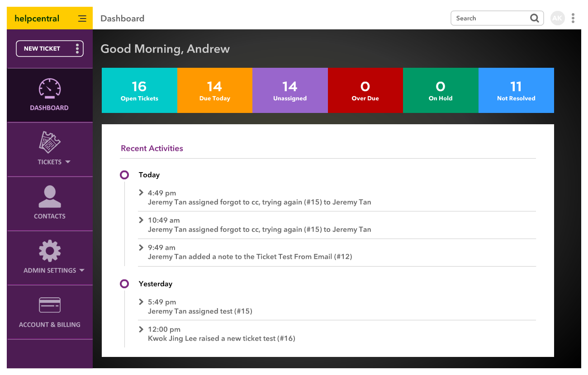Open the Account & Billing card icon
This screenshot has height=375, width=588.
point(50,305)
